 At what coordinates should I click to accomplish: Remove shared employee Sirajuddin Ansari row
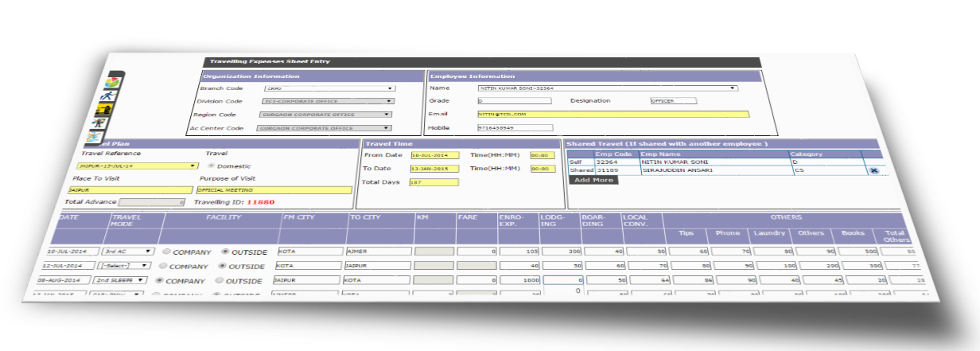[x=873, y=170]
